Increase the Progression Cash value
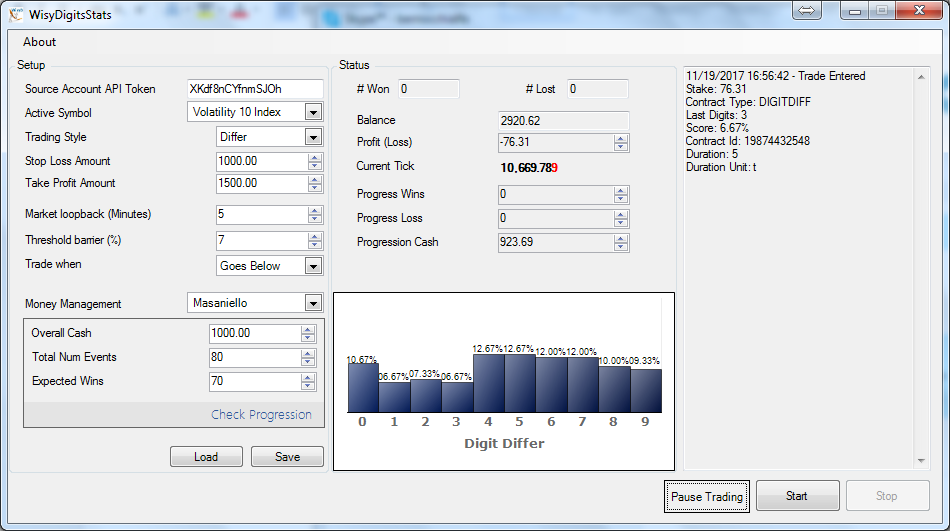This screenshot has width=950, height=531. [620, 239]
